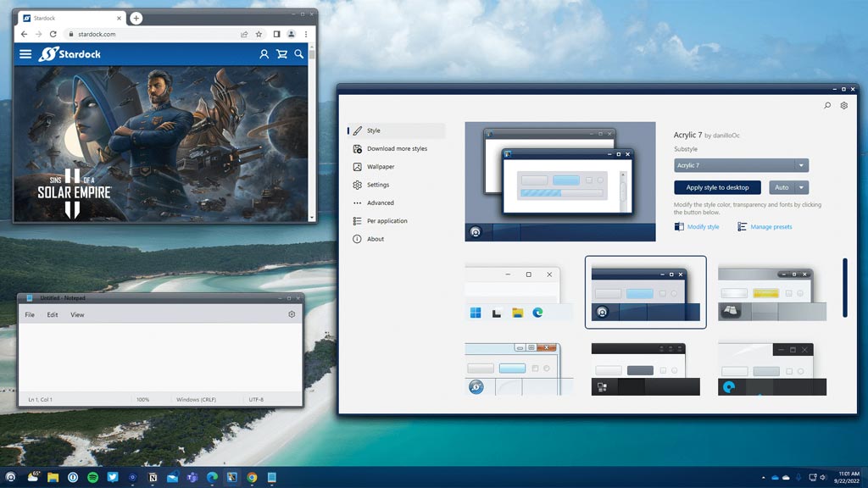Open the Substyle dropdown showing Acrylic 7

click(742, 165)
